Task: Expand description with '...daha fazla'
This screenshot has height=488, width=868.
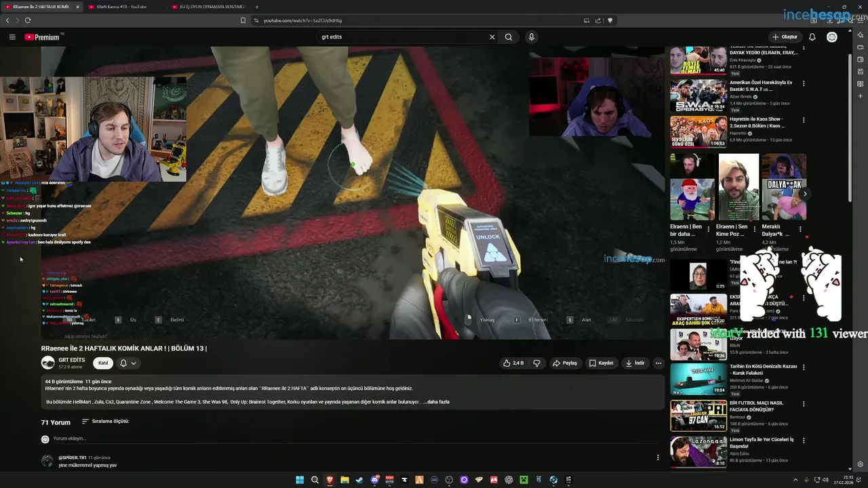Action: pos(437,402)
